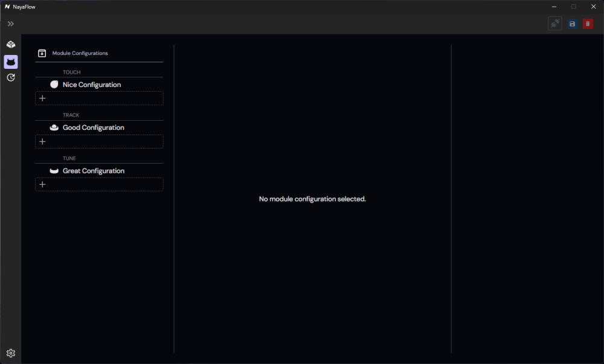Add a new TOUCH configuration
This screenshot has height=364, width=604.
pos(99,98)
